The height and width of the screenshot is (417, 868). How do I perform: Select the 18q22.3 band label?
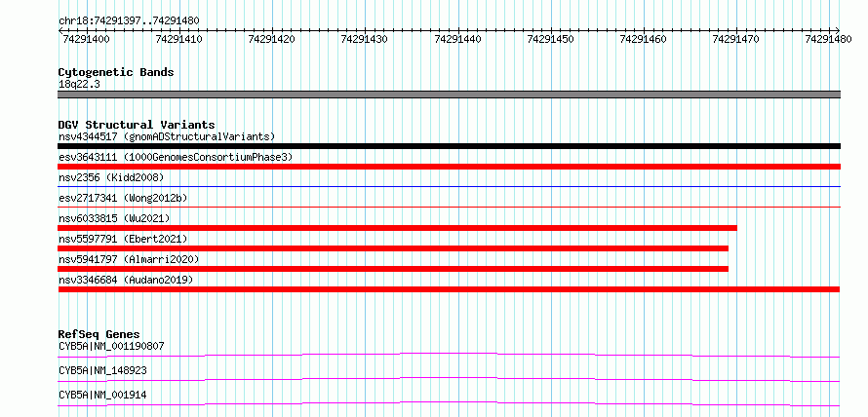tap(79, 85)
